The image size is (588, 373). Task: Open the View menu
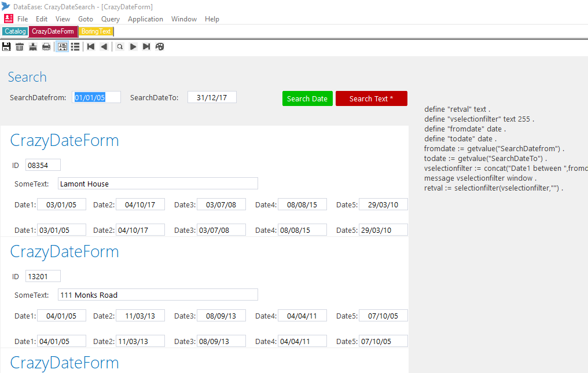(63, 19)
